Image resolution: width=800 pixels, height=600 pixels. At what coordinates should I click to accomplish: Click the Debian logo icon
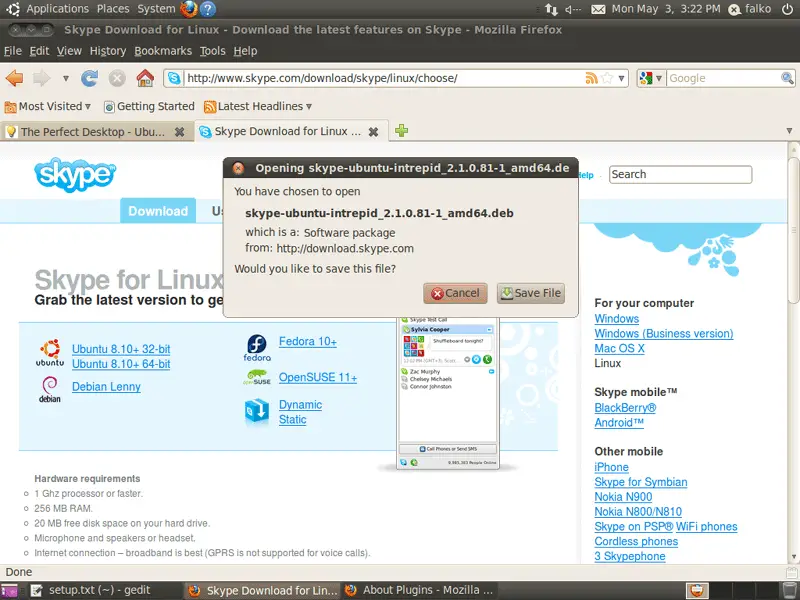click(x=50, y=389)
